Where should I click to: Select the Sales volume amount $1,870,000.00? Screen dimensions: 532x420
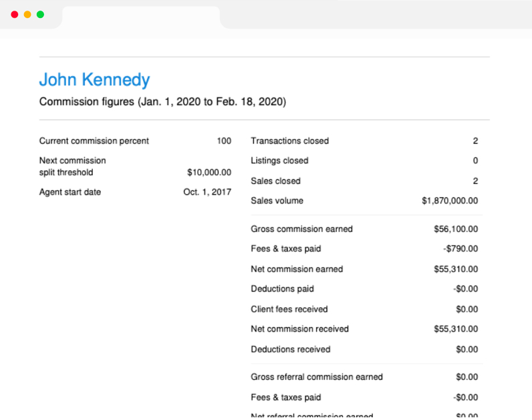pyautogui.click(x=450, y=201)
